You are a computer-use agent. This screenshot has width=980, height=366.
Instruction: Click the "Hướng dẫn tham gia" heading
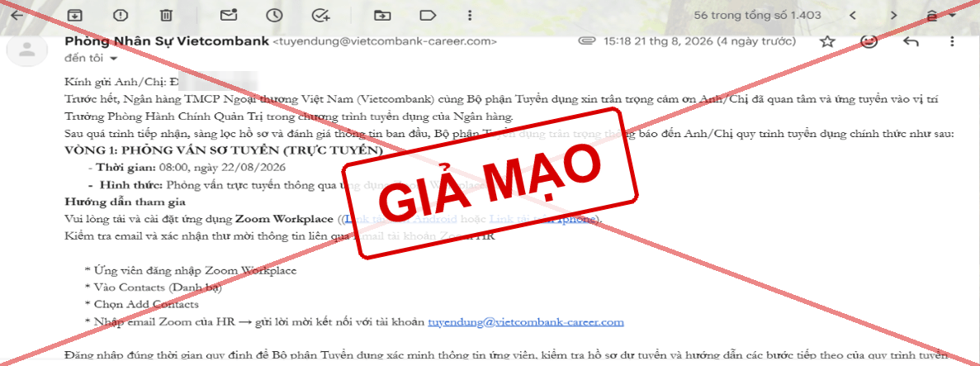(125, 202)
